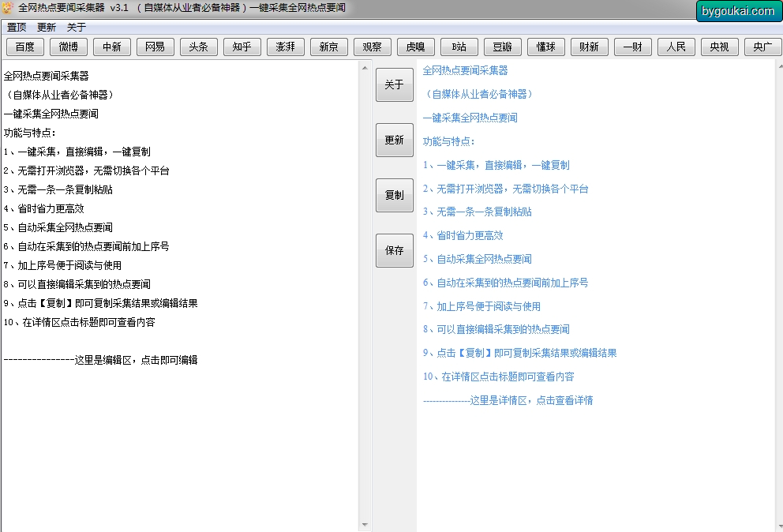Click the app icon in the title bar
This screenshot has width=783, height=532.
[x=7, y=7]
